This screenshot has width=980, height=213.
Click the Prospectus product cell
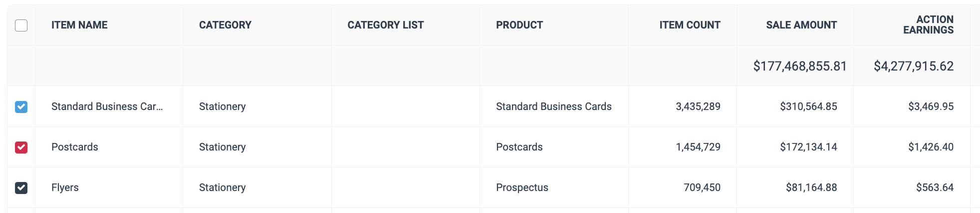point(522,187)
